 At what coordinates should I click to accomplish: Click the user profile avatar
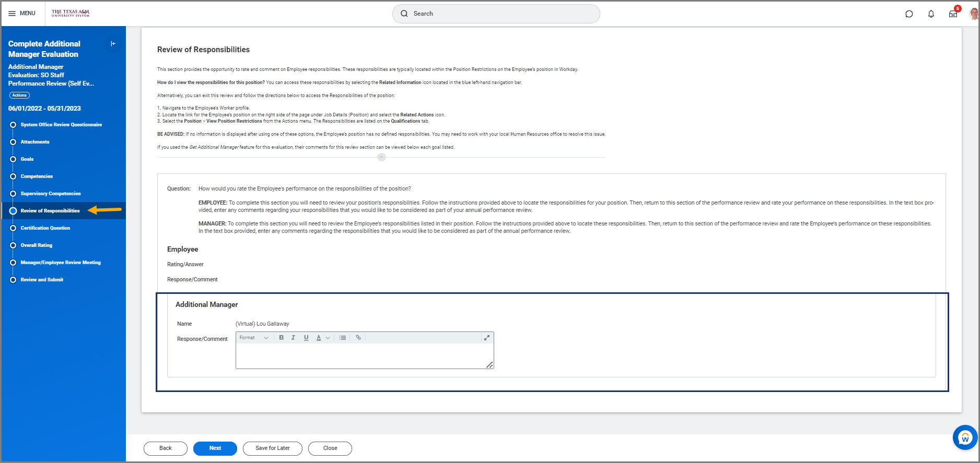click(974, 14)
